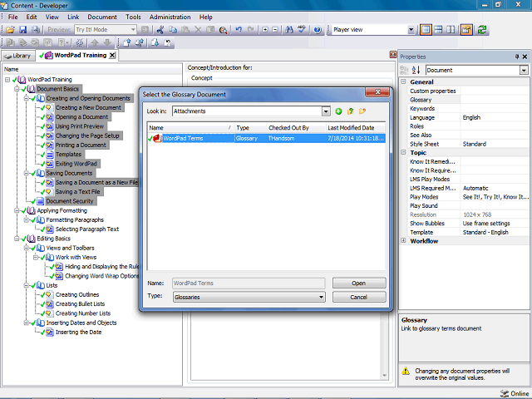532x399 pixels.
Task: Collapse the Topic properties section
Action: (x=403, y=153)
